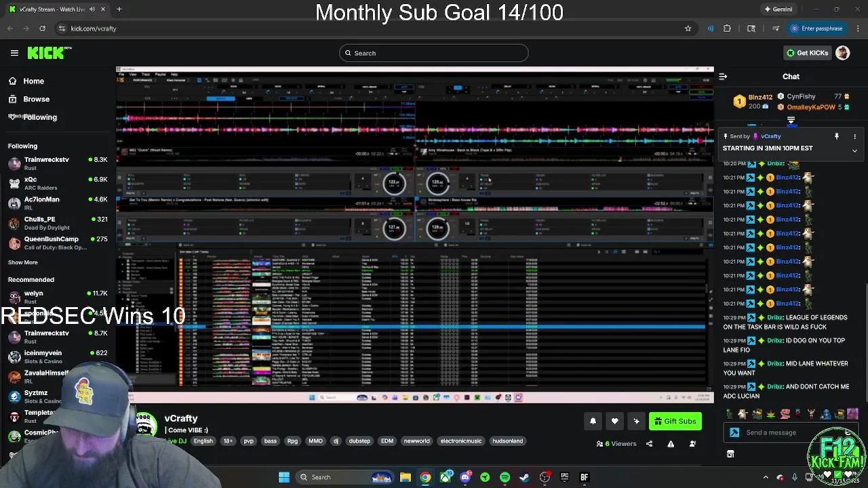Image resolution: width=868 pixels, height=488 pixels.
Task: Open the 6 Viewers list
Action: [x=616, y=444]
